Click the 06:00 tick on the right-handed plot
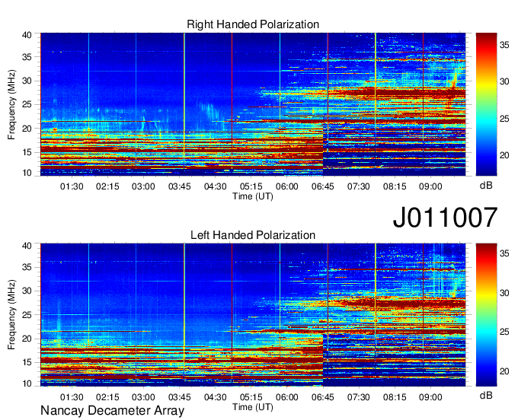Image resolution: width=518 pixels, height=420 pixels. click(286, 186)
